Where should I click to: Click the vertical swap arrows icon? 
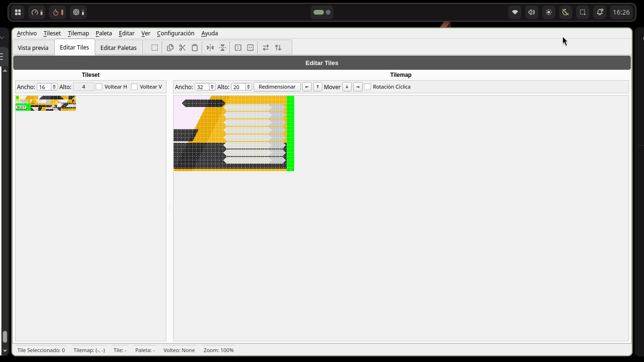(278, 48)
